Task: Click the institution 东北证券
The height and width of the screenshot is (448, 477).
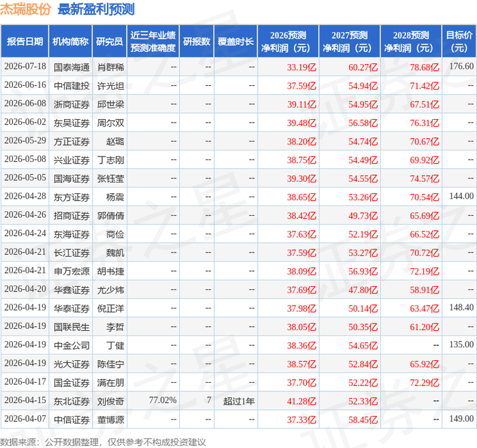Action: pyautogui.click(x=72, y=401)
